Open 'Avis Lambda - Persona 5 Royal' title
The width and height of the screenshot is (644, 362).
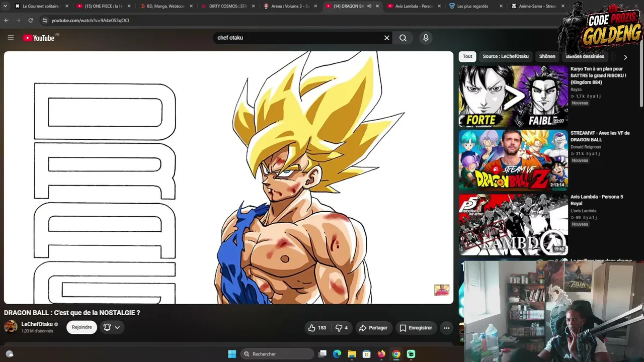coord(597,200)
